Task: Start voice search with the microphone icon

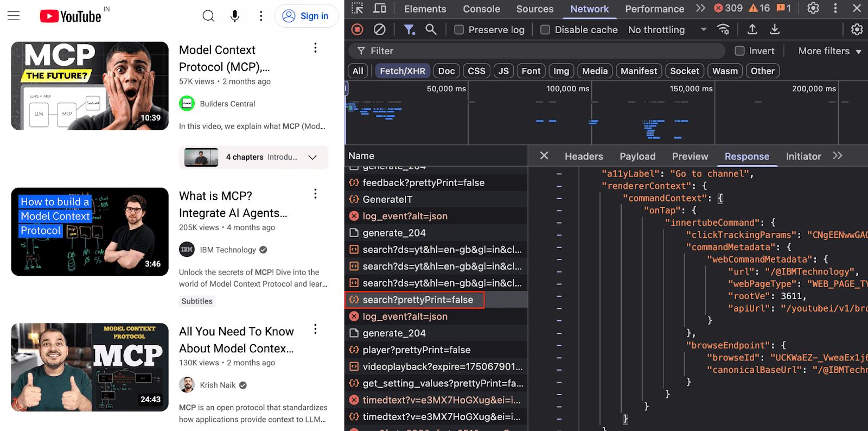Action: [235, 16]
